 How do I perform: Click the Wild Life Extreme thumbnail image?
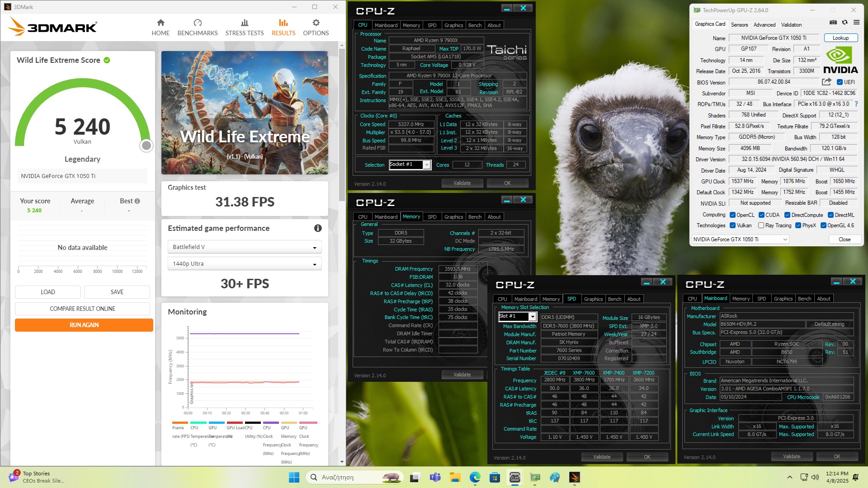tap(245, 113)
